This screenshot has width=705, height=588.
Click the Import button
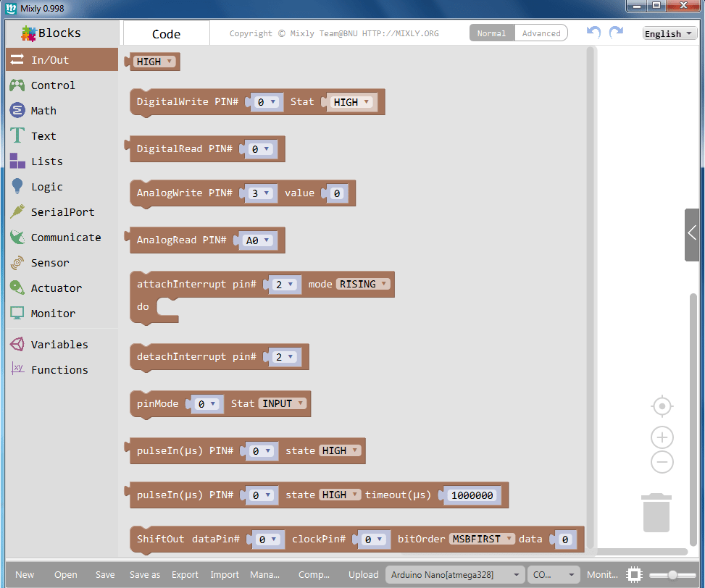(225, 574)
